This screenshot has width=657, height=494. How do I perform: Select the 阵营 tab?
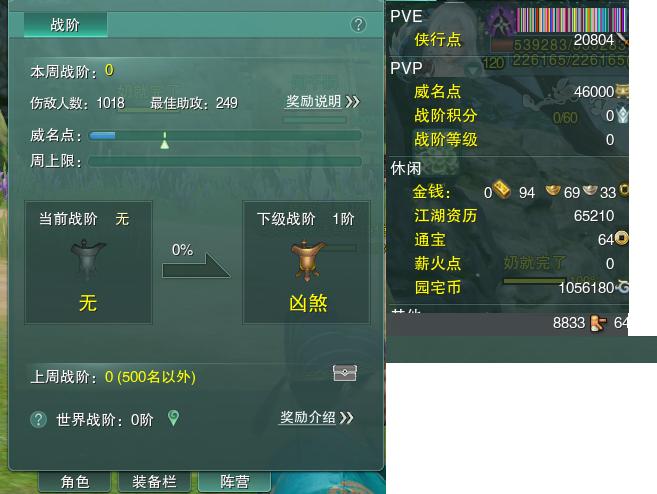235,481
